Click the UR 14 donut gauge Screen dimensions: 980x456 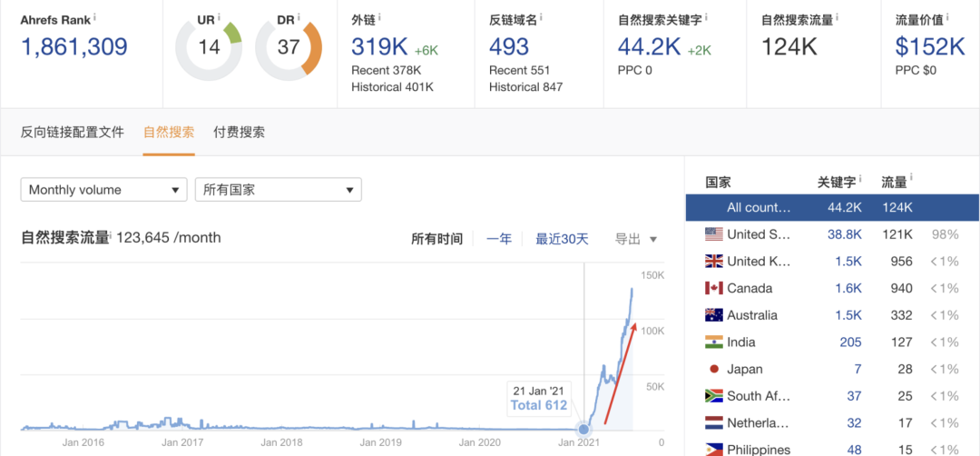click(209, 49)
